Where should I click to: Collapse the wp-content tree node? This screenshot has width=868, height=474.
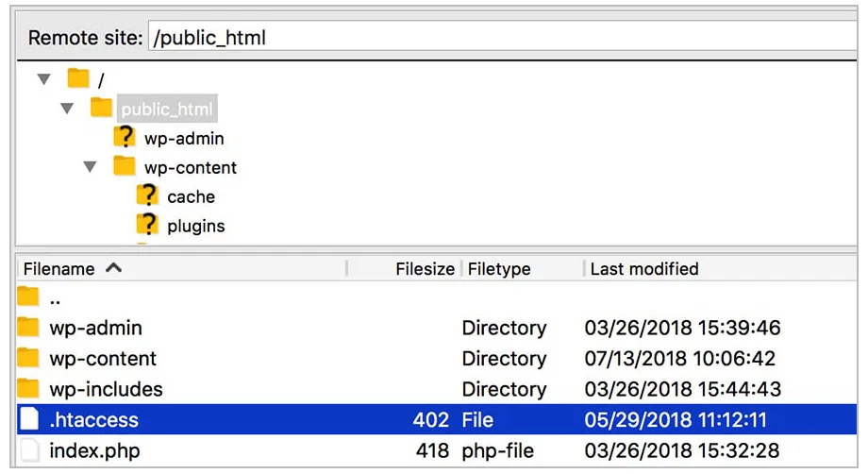(x=90, y=167)
